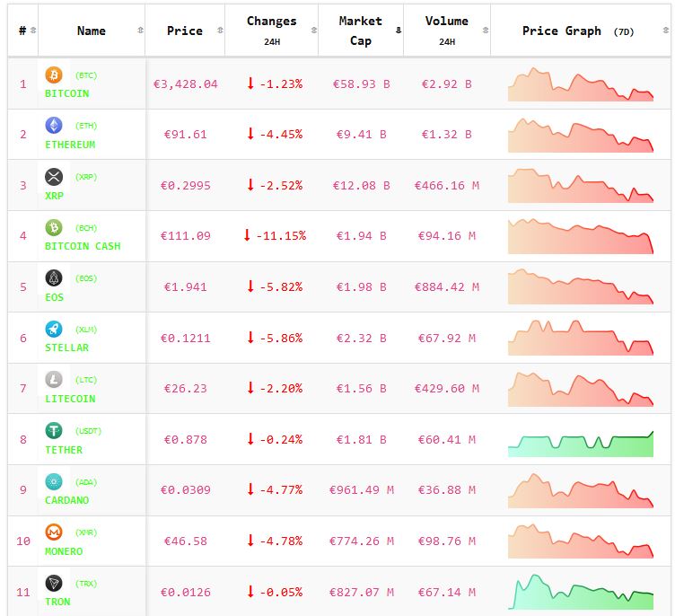Image resolution: width=675 pixels, height=616 pixels.
Task: Click the Stellar rocket logo icon
Action: [x=54, y=330]
